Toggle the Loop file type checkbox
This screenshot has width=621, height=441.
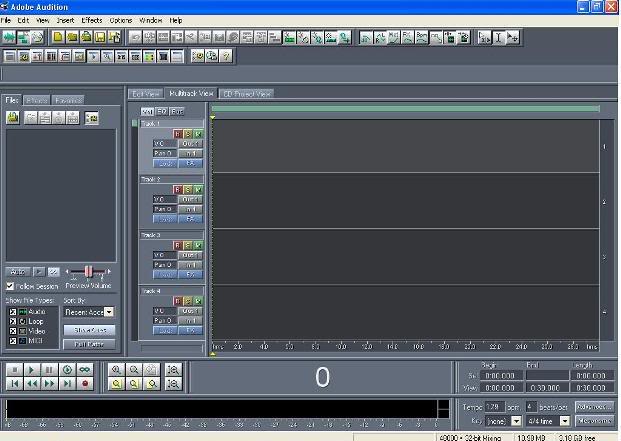click(x=13, y=321)
